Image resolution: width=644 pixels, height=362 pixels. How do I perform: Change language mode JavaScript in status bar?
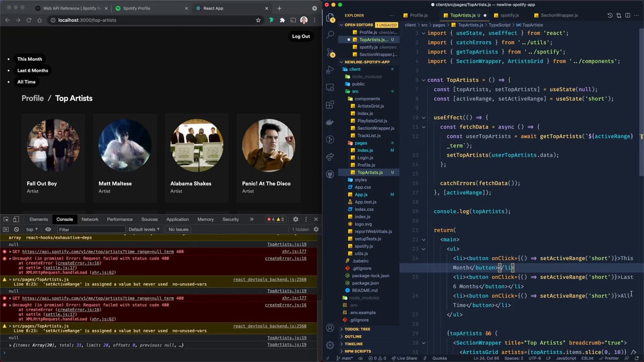pos(566,358)
